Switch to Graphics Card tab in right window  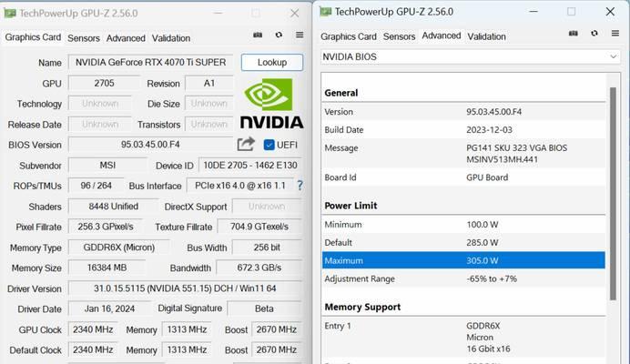point(349,36)
